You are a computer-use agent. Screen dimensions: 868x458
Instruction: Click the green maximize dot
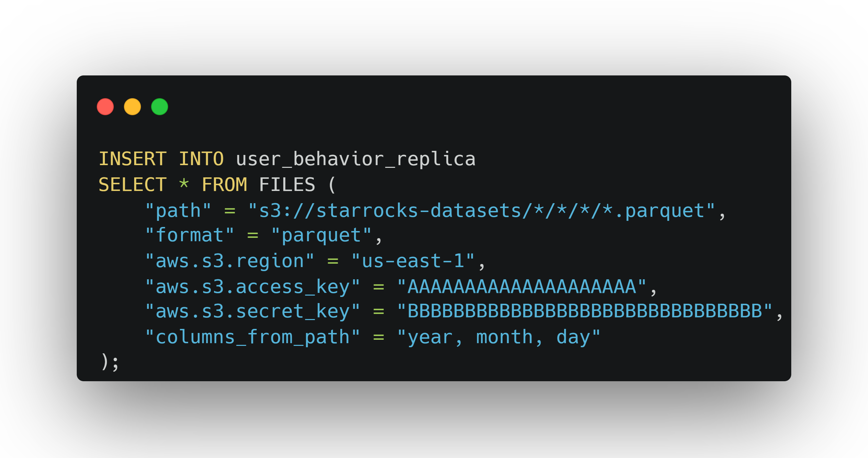(160, 107)
